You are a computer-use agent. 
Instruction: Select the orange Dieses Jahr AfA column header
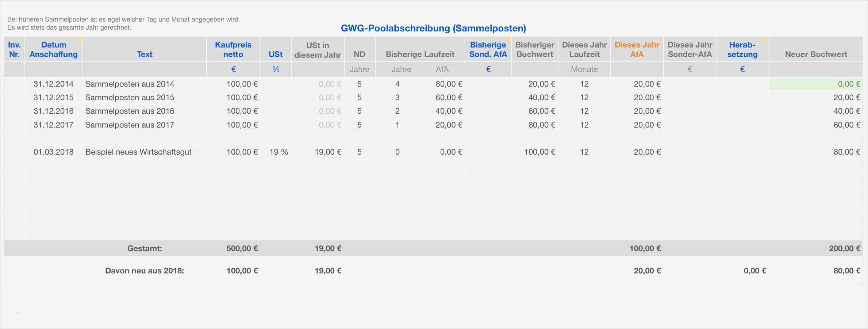pyautogui.click(x=637, y=49)
